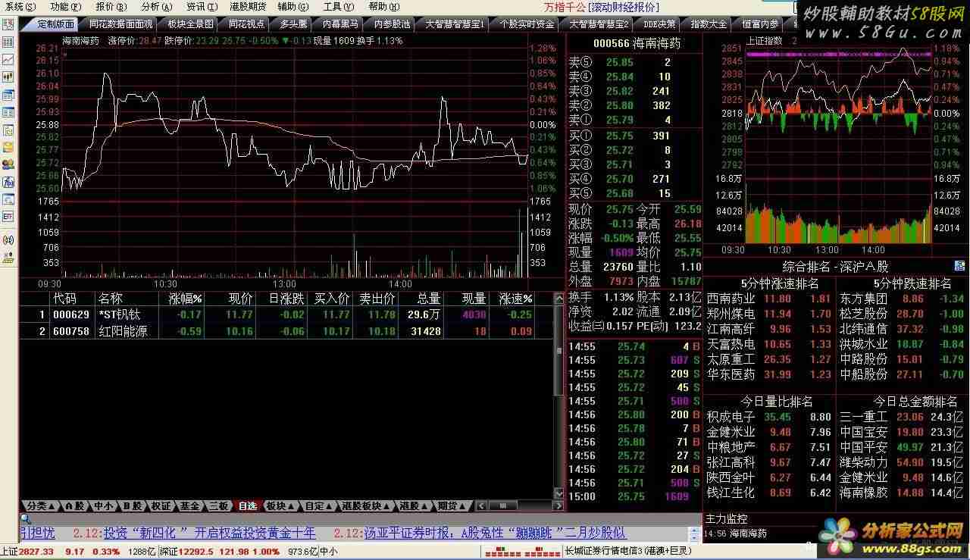The width and height of the screenshot is (970, 560).
Task: Click 积成电子 in 今日量比排名
Action: point(731,416)
